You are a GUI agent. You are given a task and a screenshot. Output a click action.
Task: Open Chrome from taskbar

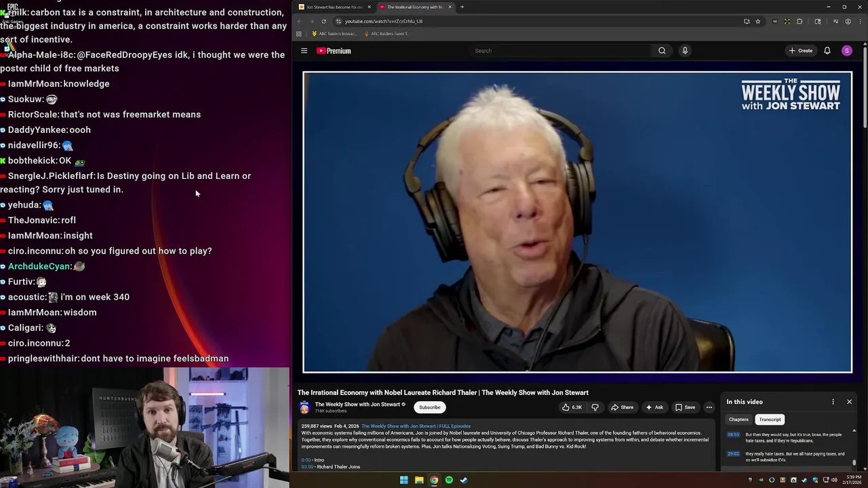point(434,480)
